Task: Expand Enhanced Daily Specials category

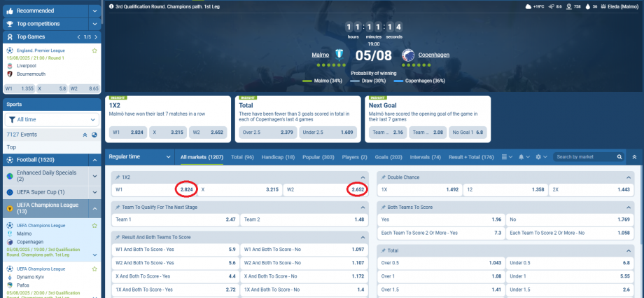Action: pyautogui.click(x=94, y=176)
